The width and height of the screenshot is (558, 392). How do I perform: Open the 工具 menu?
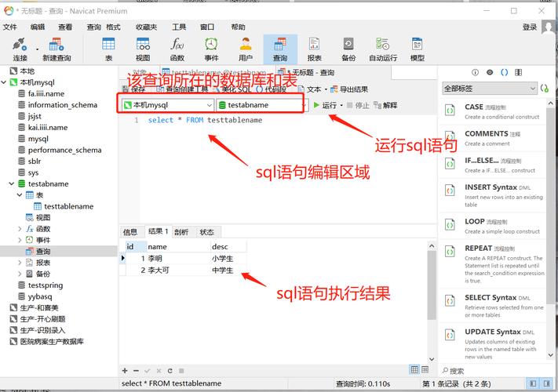[179, 27]
